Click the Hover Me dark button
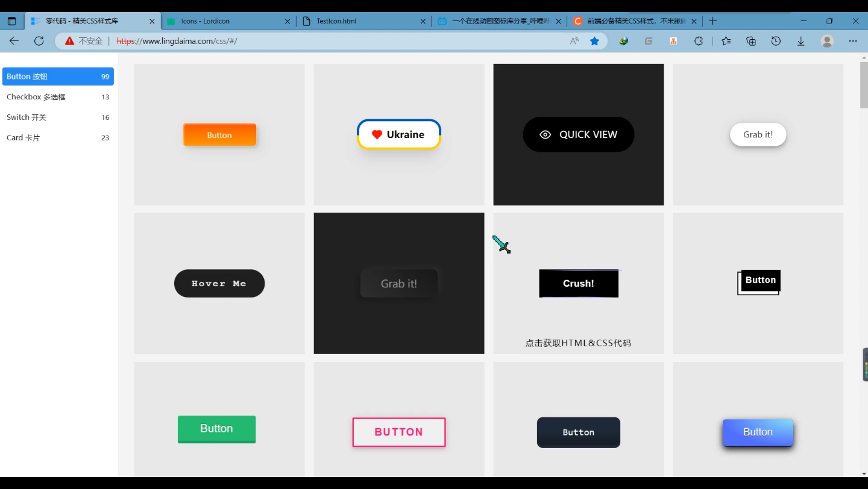The image size is (868, 489). 219,284
